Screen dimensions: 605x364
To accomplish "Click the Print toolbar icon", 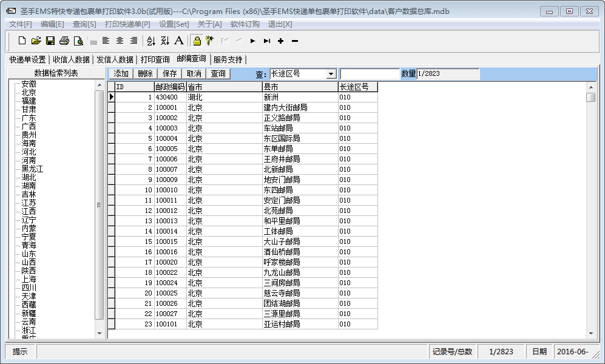I will (64, 41).
